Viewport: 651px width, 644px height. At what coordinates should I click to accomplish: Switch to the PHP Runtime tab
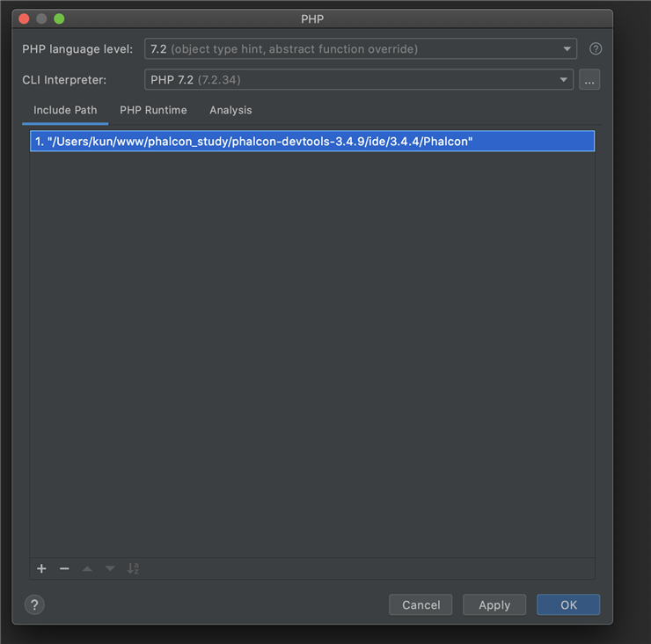pyautogui.click(x=153, y=110)
